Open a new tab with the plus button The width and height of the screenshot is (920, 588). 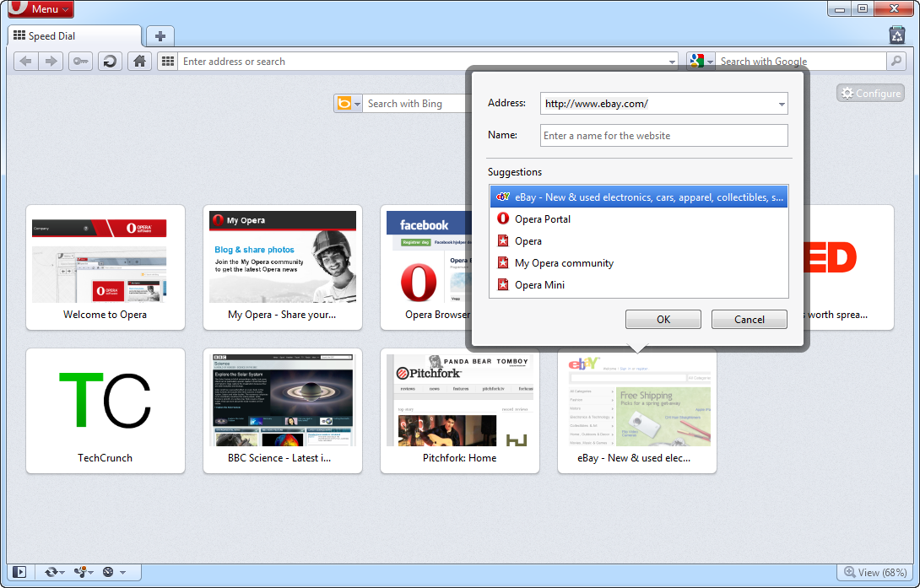click(160, 36)
